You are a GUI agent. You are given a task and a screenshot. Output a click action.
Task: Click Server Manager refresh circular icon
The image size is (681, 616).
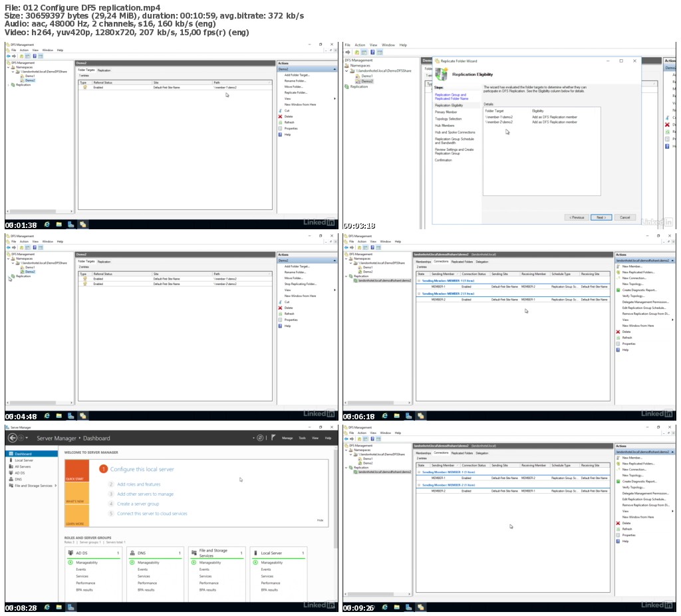click(x=260, y=438)
